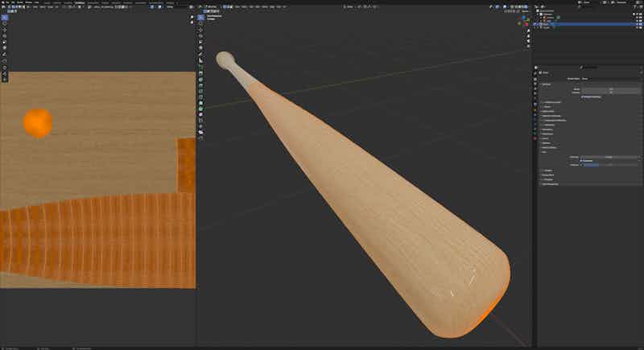Switch to the UV Editing workspace tab
The height and width of the screenshot is (350, 644).
80,2
